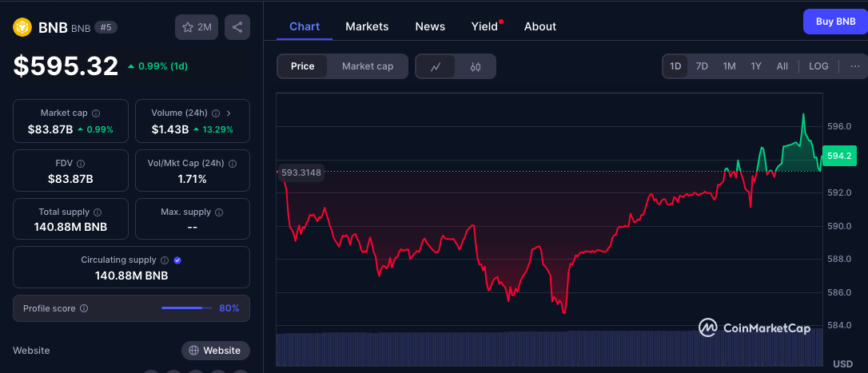Expand Volume (24h) details arrow

(x=229, y=113)
